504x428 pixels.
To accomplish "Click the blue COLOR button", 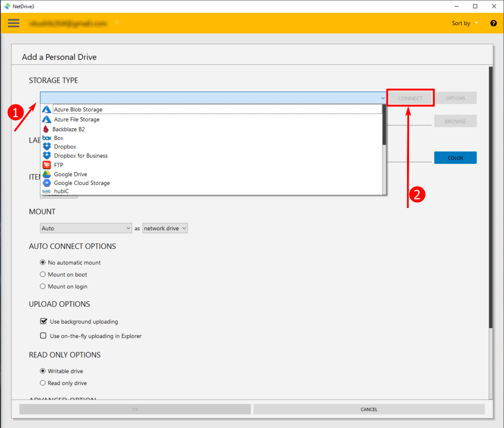I will (x=455, y=158).
